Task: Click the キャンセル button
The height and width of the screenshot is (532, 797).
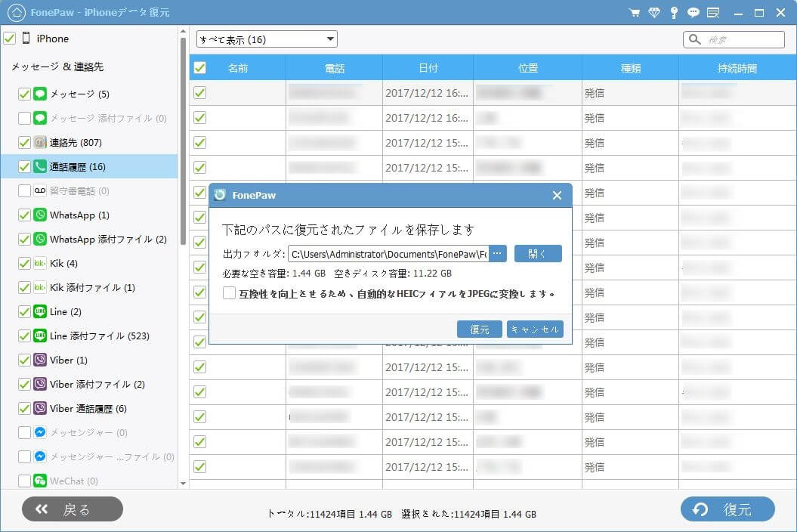Action: [x=535, y=329]
